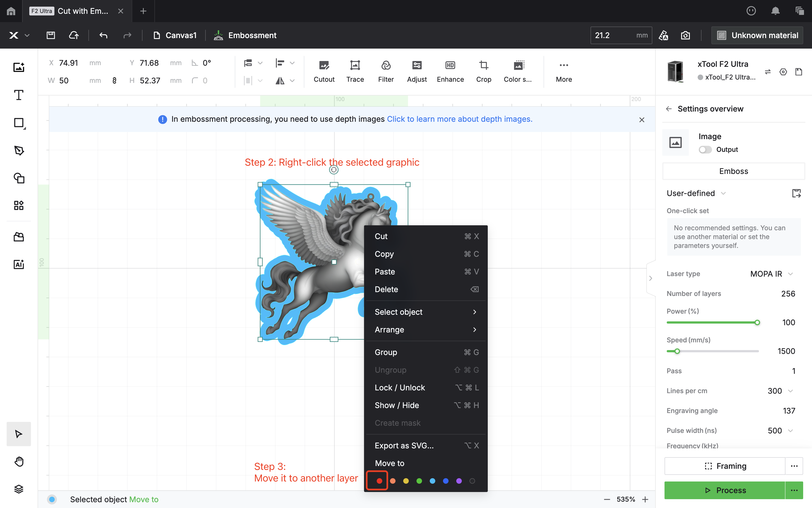
Task: Click the Enhance HD tool
Action: coord(450,72)
